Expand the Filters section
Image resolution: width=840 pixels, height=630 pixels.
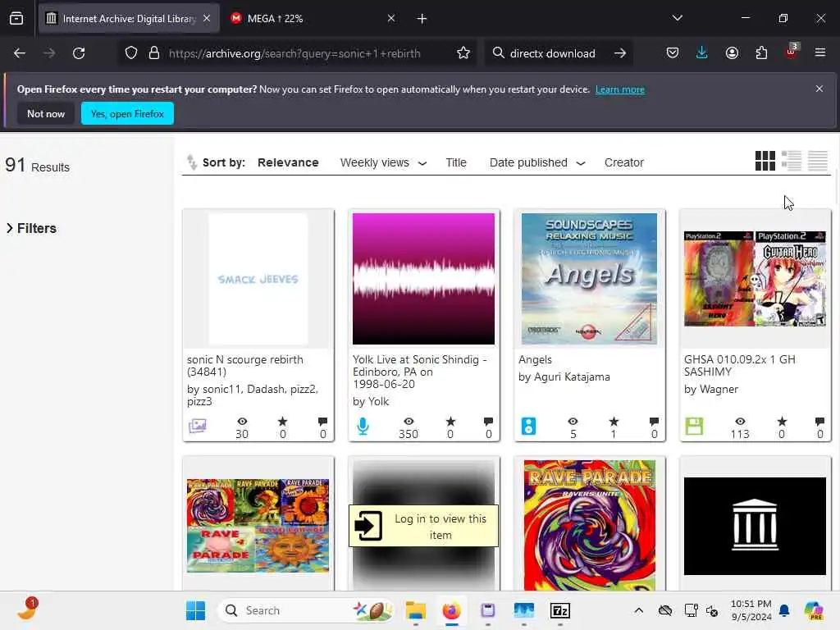[31, 228]
